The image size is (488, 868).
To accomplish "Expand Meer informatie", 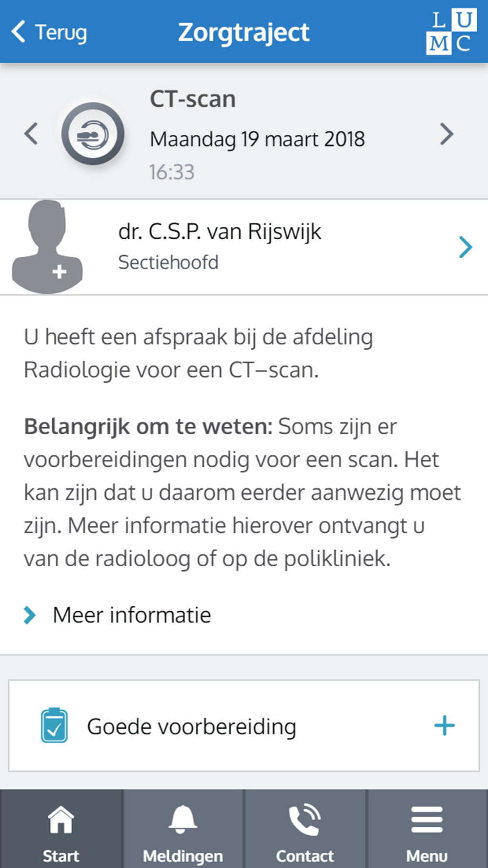I will tap(132, 615).
